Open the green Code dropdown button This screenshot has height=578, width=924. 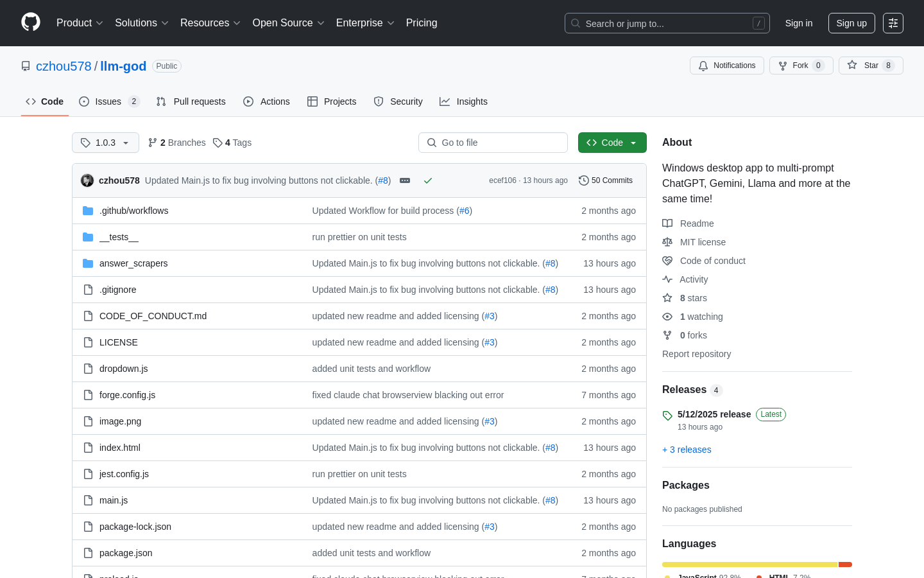pos(612,143)
